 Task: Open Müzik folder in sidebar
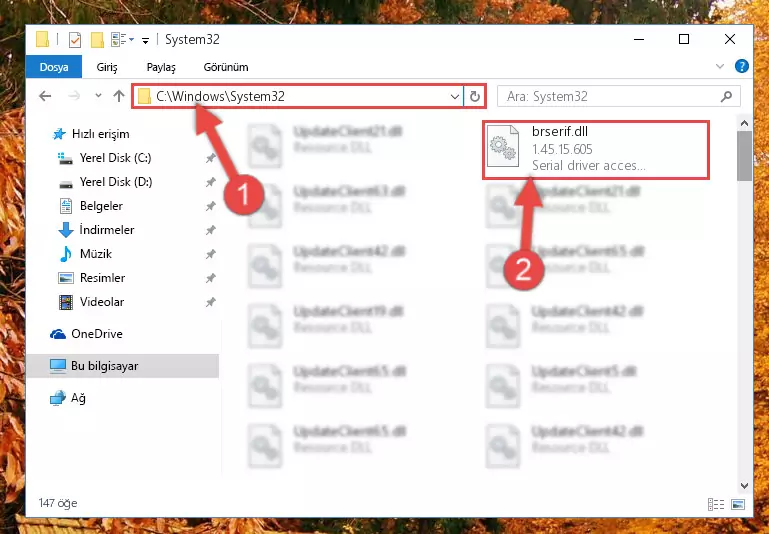pyautogui.click(x=96, y=254)
